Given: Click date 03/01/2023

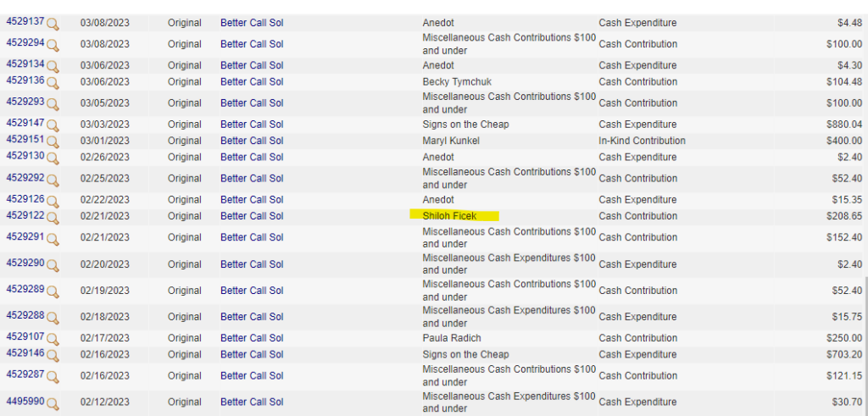Looking at the screenshot, I should click(x=104, y=141).
